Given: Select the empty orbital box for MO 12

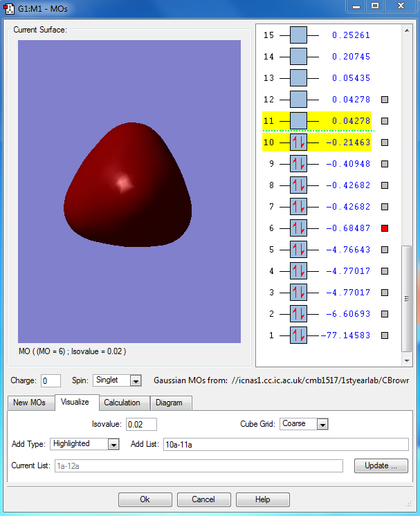Looking at the screenshot, I should click(x=298, y=100).
